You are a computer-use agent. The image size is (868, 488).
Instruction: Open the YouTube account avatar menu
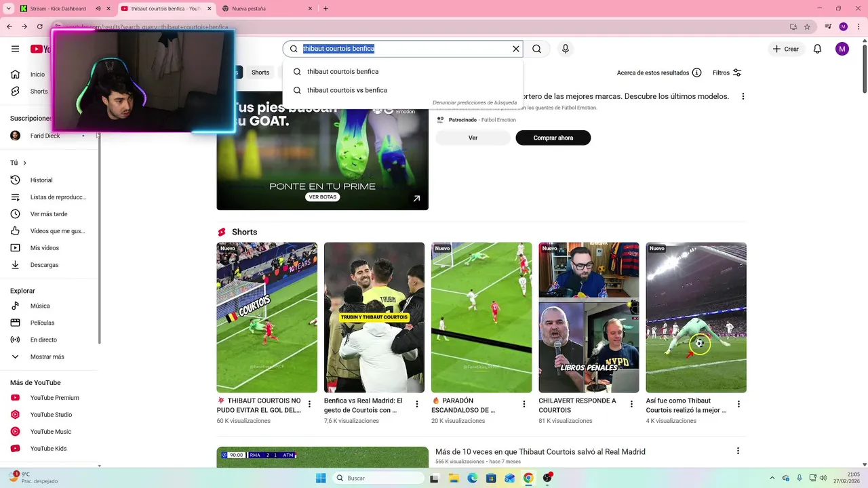pyautogui.click(x=842, y=49)
